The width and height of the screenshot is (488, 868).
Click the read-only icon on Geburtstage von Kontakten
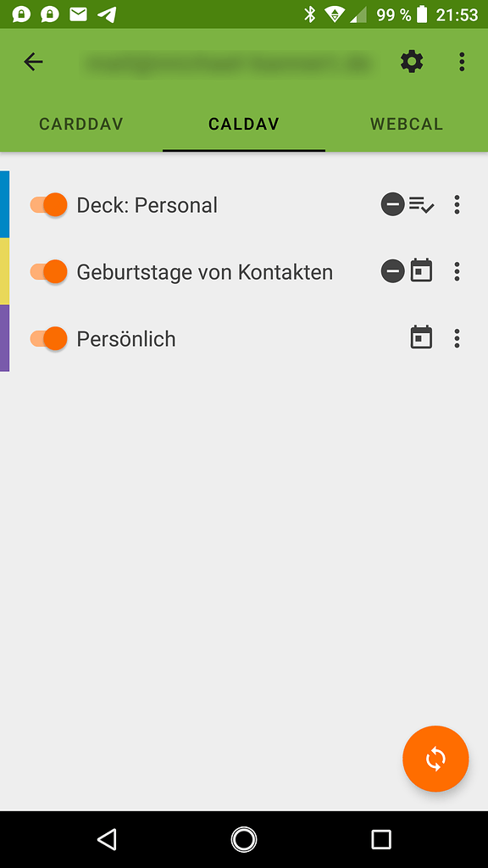click(392, 271)
